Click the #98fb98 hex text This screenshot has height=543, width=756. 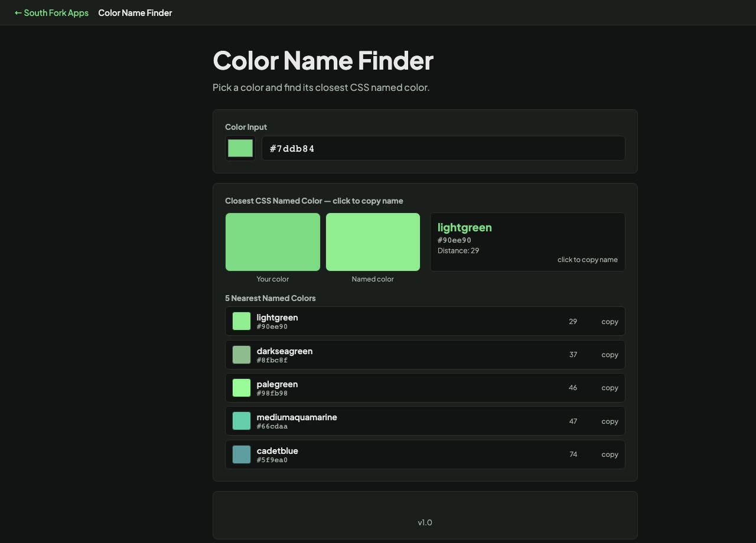click(272, 393)
